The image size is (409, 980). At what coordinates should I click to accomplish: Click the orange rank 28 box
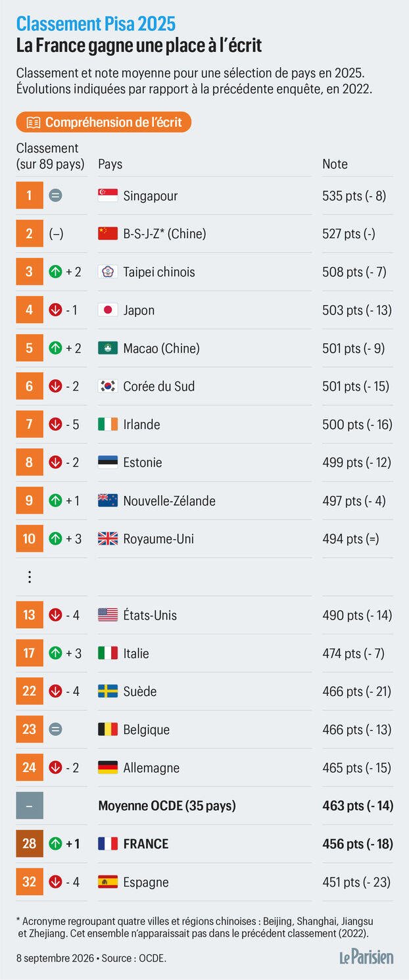(x=30, y=844)
